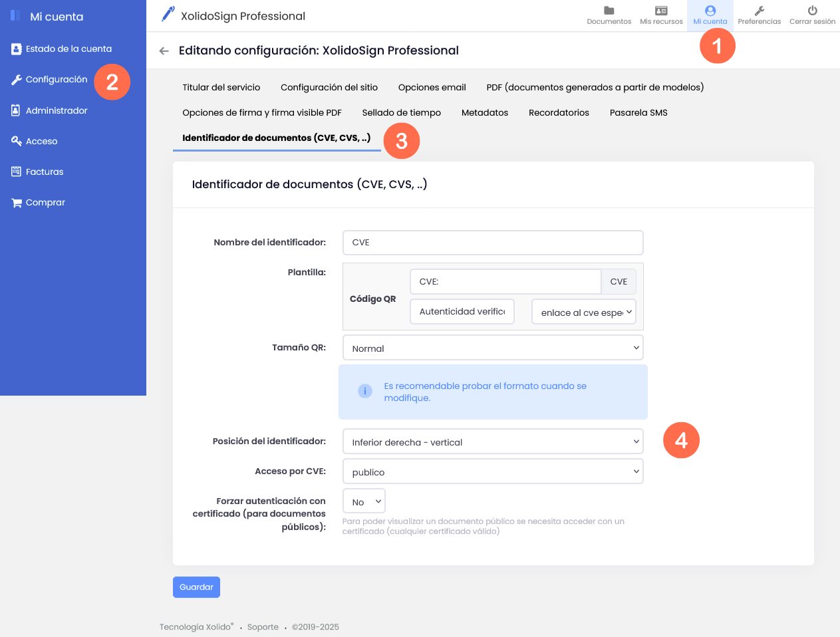The width and height of the screenshot is (840, 637).
Task: Click the CVE addon button in Plantilla
Action: [x=619, y=282]
